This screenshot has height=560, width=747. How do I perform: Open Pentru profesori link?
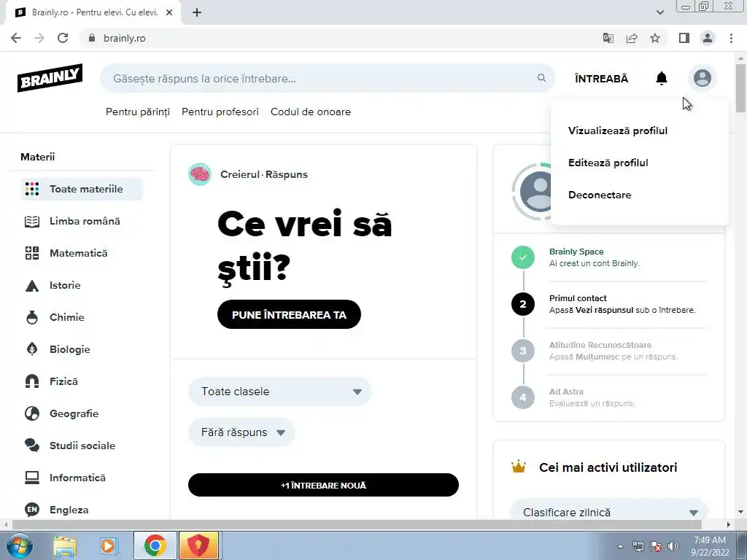click(x=220, y=112)
